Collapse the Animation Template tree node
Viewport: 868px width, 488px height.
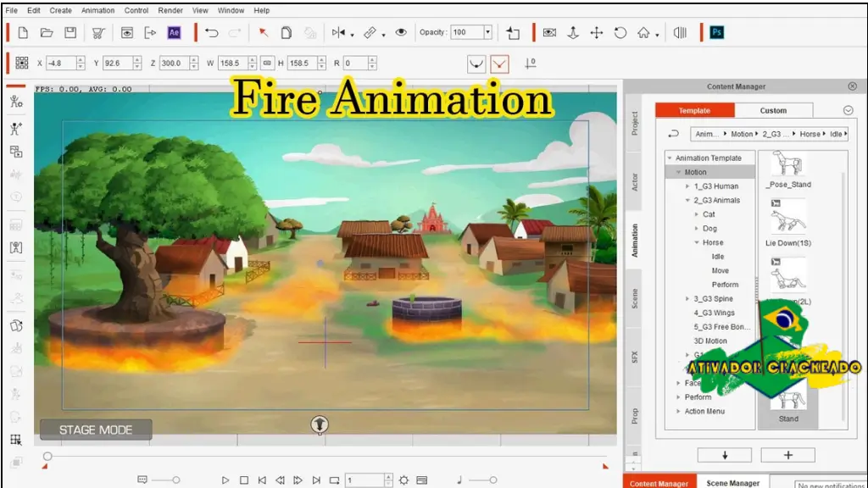coord(670,158)
